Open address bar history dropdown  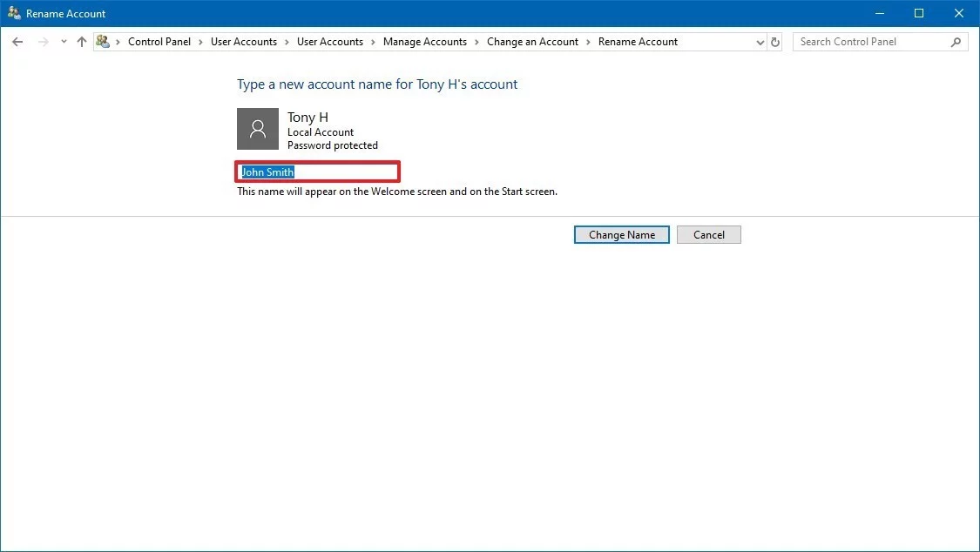[760, 43]
